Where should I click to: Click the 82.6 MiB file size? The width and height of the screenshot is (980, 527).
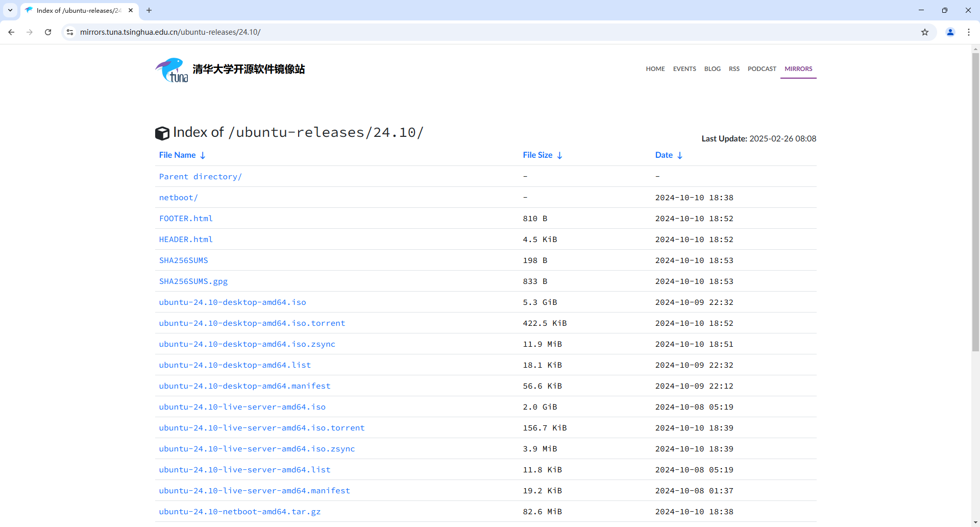pos(543,512)
